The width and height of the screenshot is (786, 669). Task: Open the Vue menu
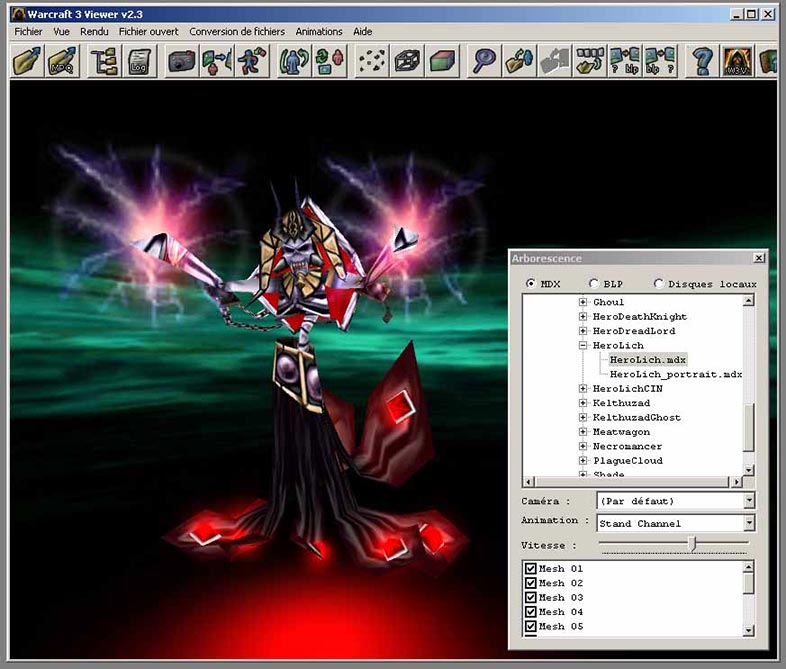click(x=62, y=32)
